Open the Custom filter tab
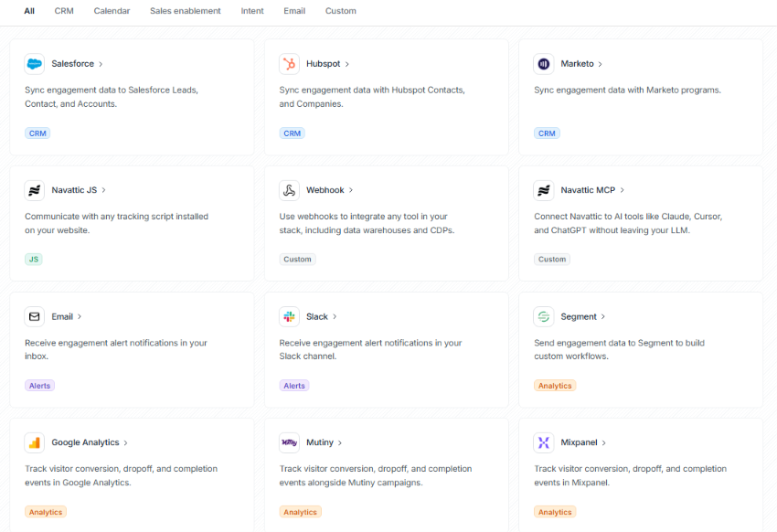The image size is (777, 532). point(340,11)
